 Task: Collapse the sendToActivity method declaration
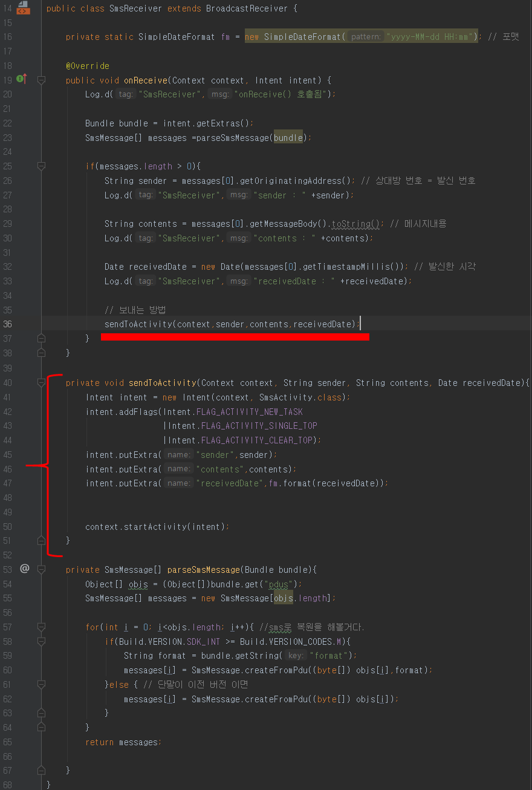[41, 383]
